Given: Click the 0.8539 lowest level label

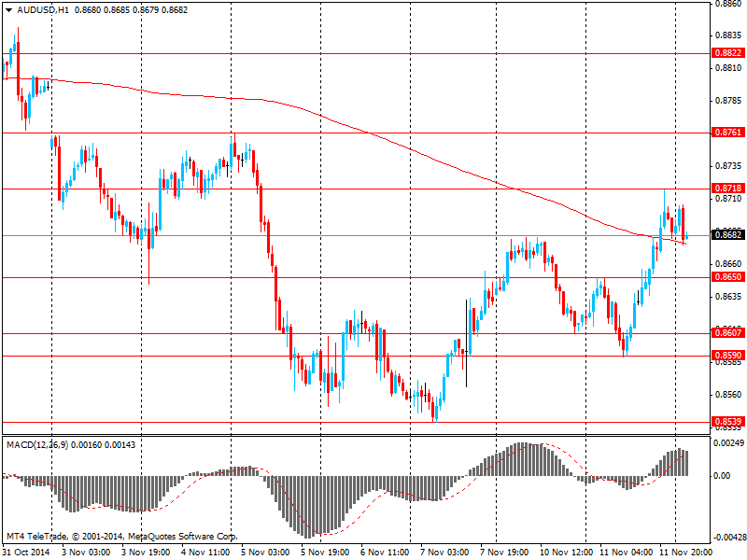Looking at the screenshot, I should pyautogui.click(x=727, y=422).
